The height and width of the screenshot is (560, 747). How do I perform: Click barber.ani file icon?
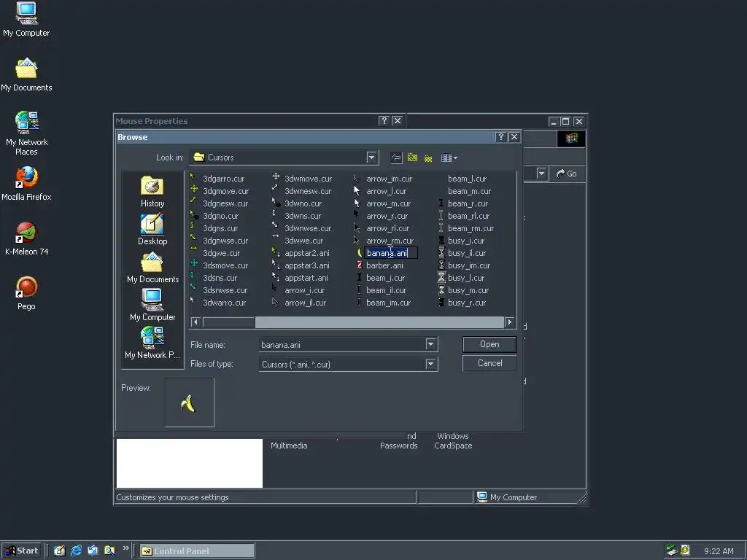360,265
